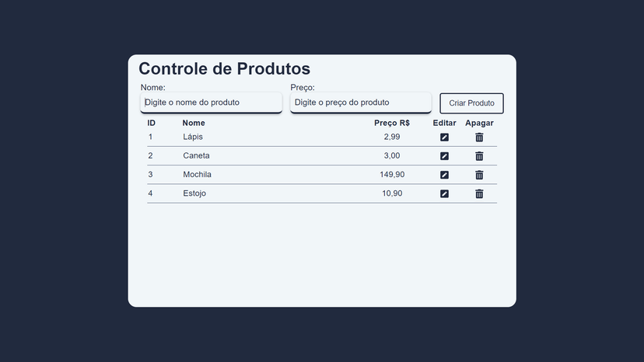Select the Nome column header

coord(194,123)
